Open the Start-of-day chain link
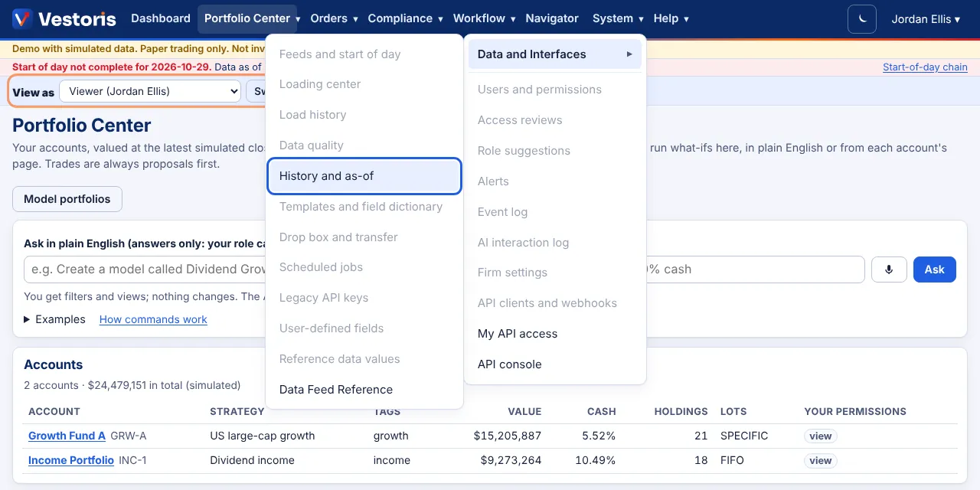The height and width of the screenshot is (490, 980). [x=925, y=67]
